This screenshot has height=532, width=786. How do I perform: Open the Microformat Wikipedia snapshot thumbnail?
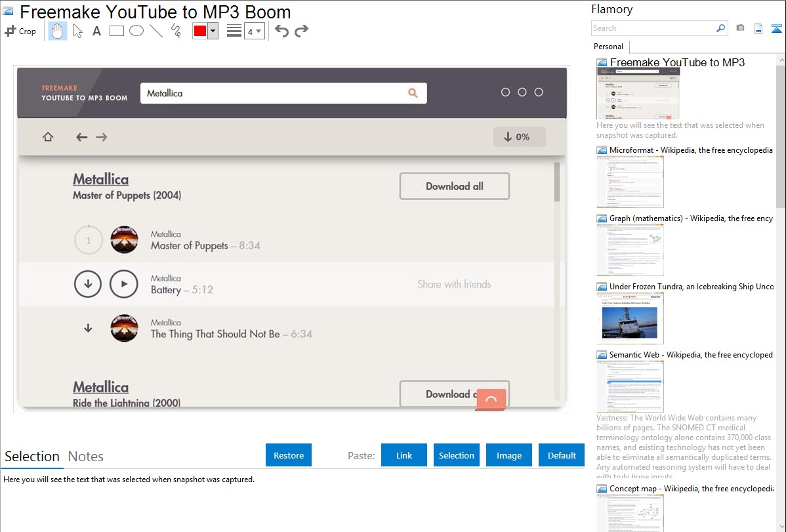pos(630,182)
